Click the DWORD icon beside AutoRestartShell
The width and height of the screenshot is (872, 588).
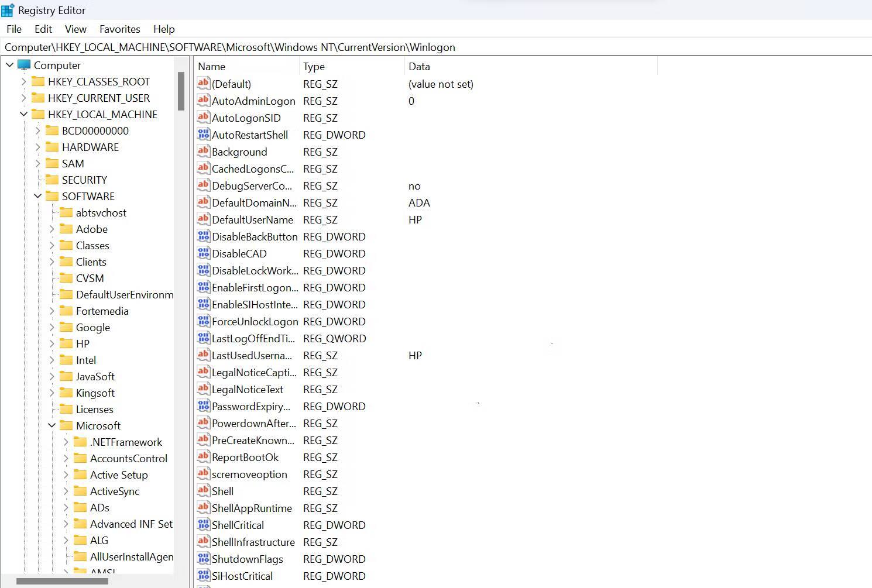tap(202, 135)
